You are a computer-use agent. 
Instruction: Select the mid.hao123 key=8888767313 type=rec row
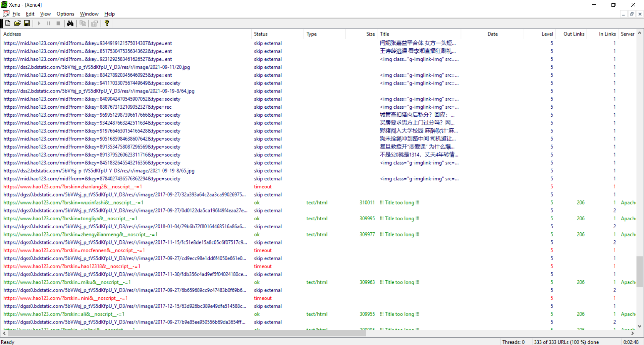(x=319, y=107)
